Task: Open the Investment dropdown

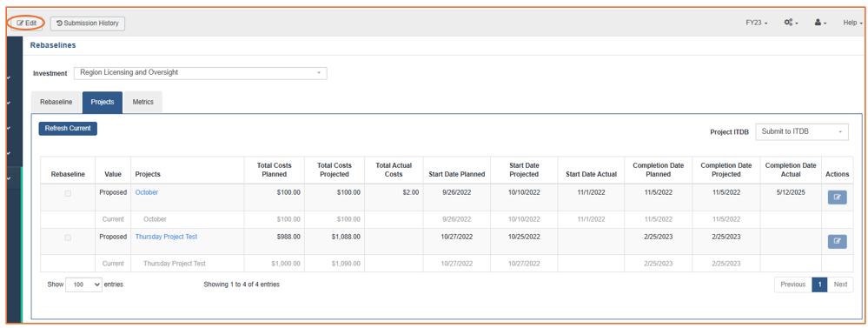Action: tap(201, 72)
